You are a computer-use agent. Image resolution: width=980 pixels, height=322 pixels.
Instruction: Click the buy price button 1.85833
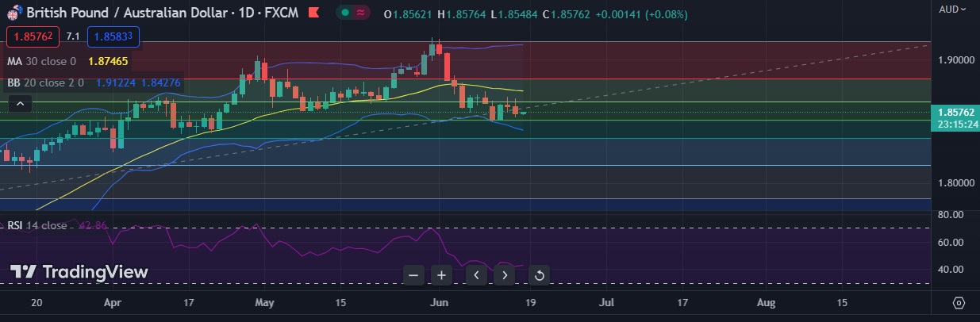pyautogui.click(x=113, y=36)
